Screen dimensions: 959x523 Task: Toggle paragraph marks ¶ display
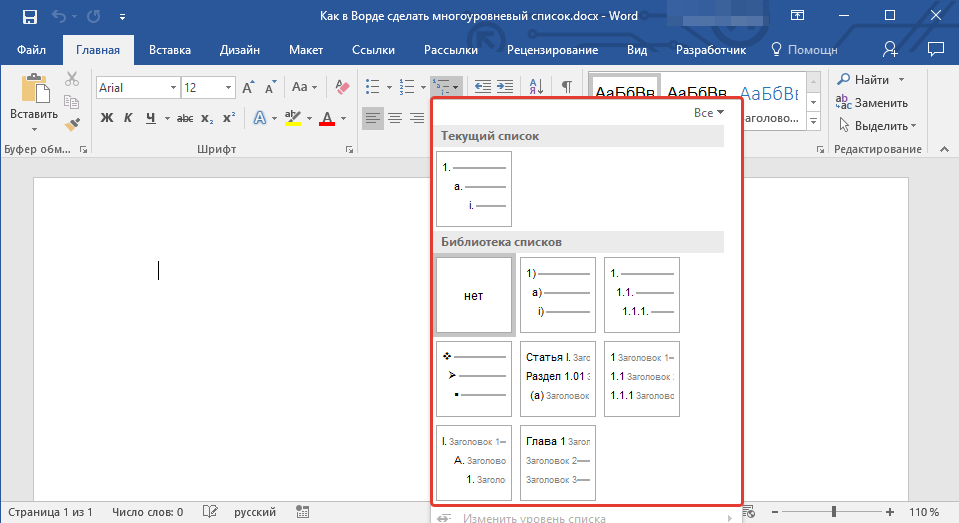[x=566, y=88]
